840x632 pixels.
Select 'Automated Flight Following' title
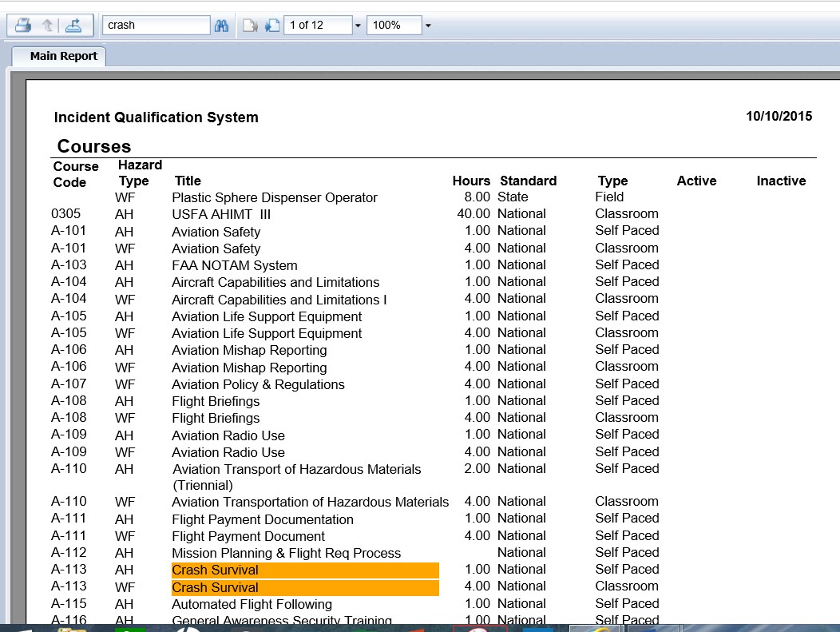pos(252,604)
